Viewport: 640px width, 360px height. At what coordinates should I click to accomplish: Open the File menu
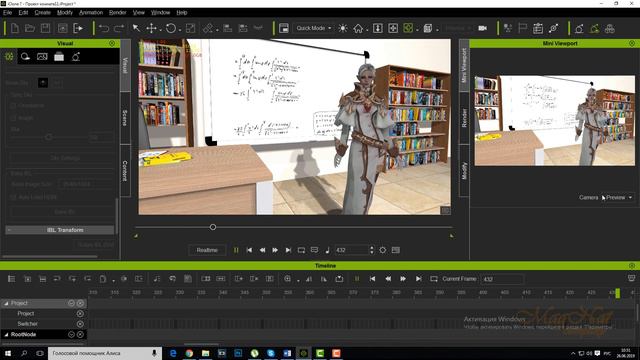(7, 13)
